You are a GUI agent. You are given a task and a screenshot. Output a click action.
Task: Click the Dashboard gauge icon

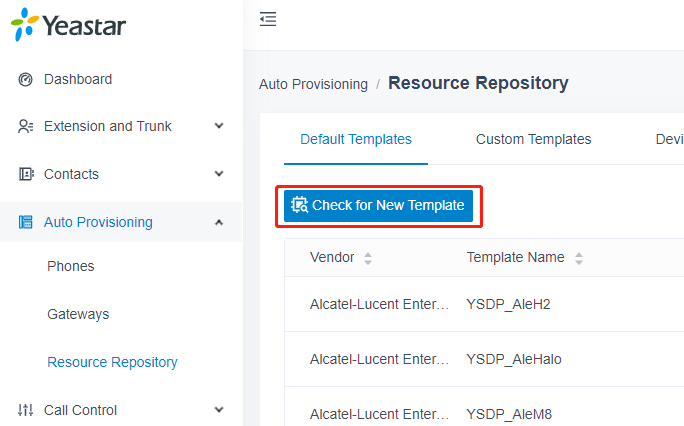[25, 79]
